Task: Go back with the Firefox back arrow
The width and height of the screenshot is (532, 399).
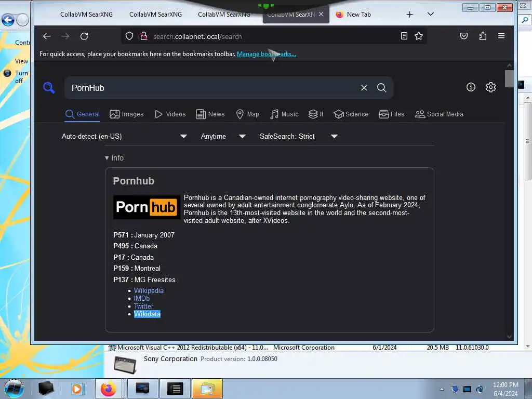Action: [x=46, y=36]
